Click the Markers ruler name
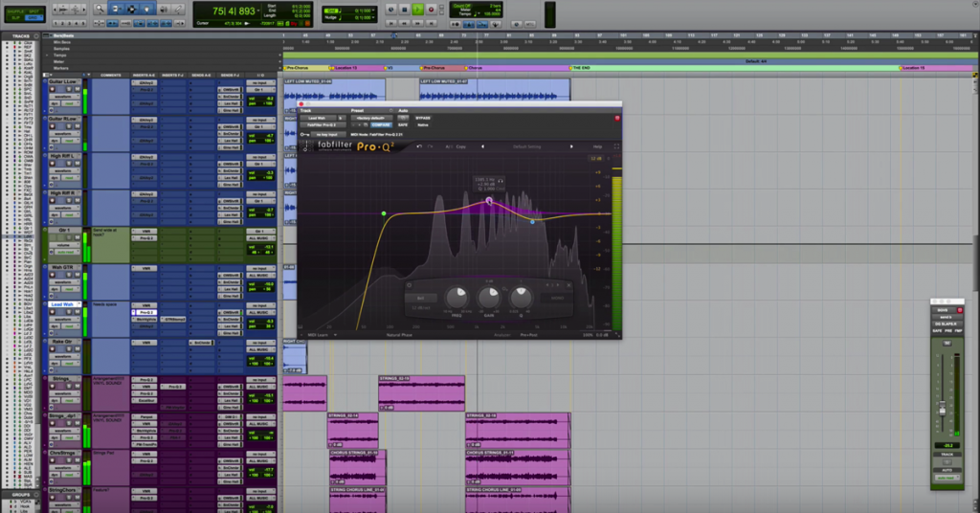Image resolution: width=980 pixels, height=513 pixels. [60, 68]
